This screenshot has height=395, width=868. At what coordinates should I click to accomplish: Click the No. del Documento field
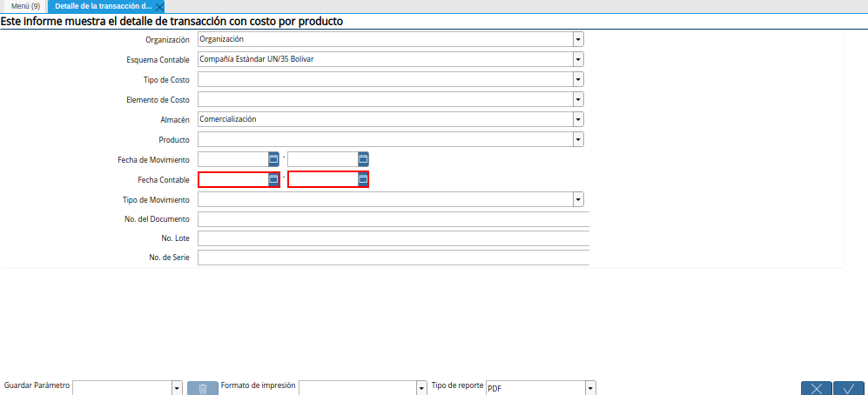[393, 219]
